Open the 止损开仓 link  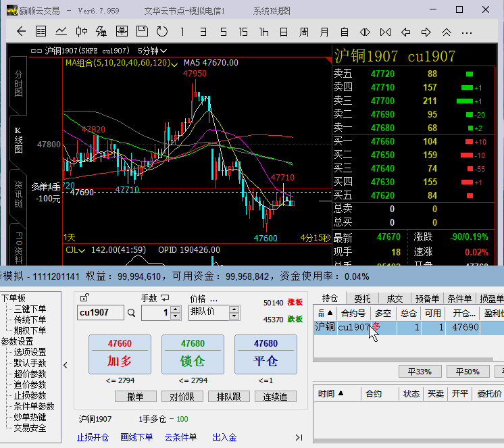[x=93, y=437]
